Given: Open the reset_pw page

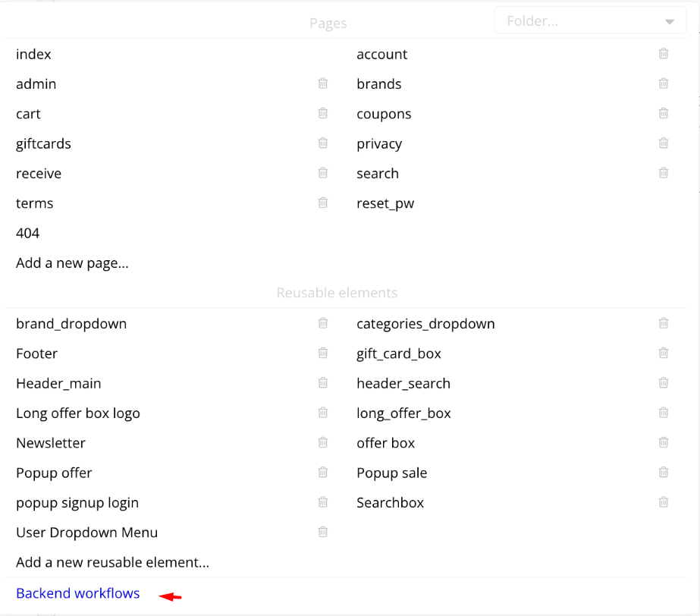Looking at the screenshot, I should pos(385,204).
